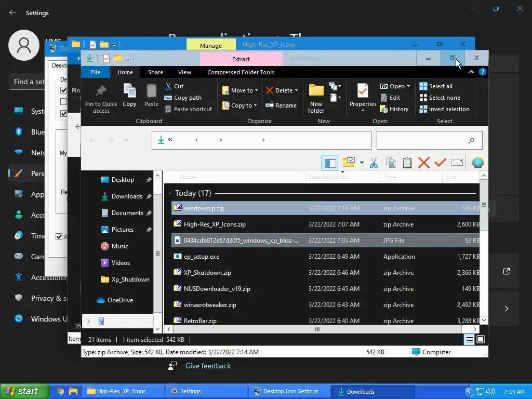Image resolution: width=532 pixels, height=399 pixels.
Task: Go back using the Settings back arrow
Action: (12, 13)
